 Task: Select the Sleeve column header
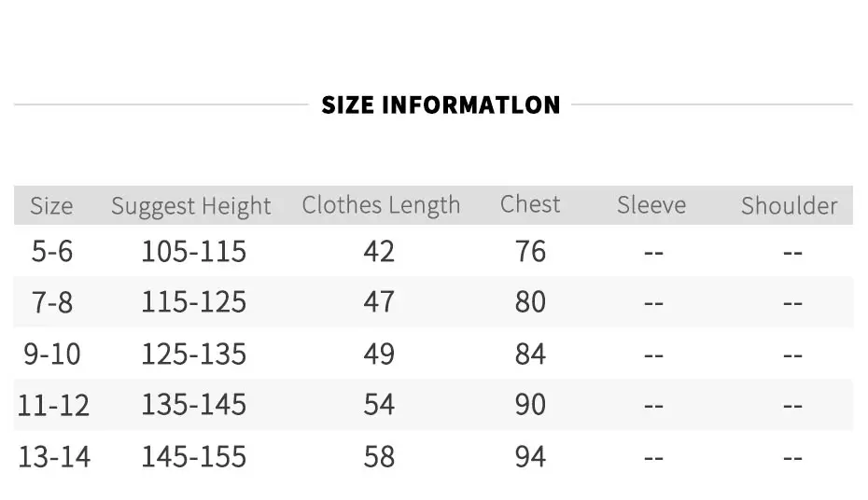651,205
